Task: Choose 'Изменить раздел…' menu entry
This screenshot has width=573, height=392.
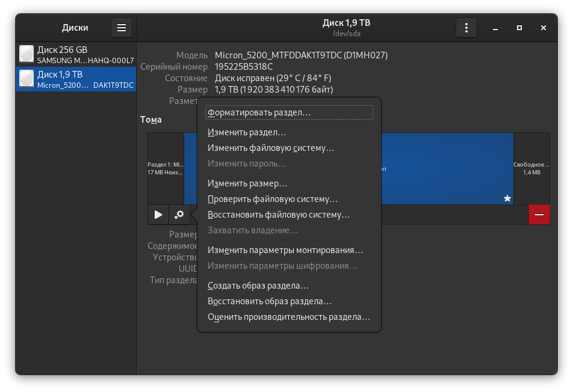Action: pos(247,132)
